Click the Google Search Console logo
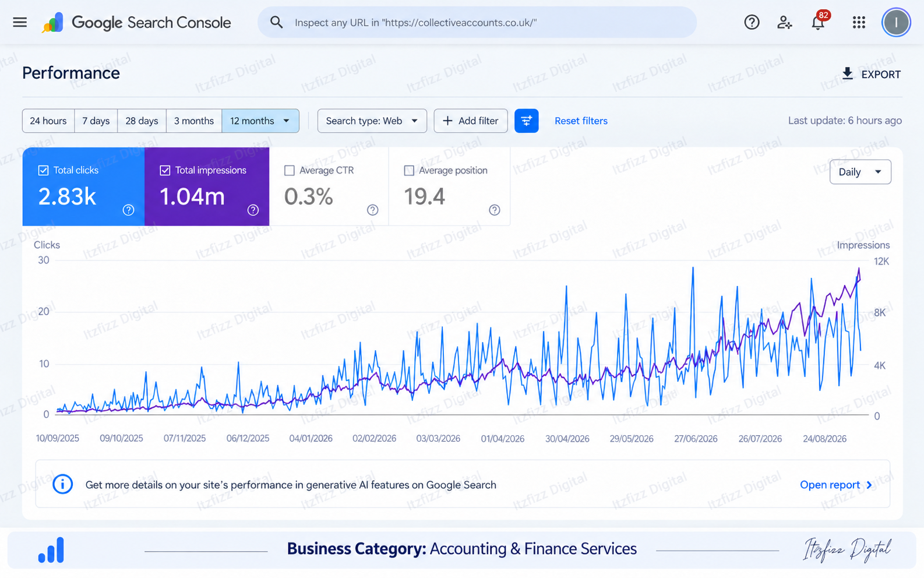924x578 pixels. [136, 23]
